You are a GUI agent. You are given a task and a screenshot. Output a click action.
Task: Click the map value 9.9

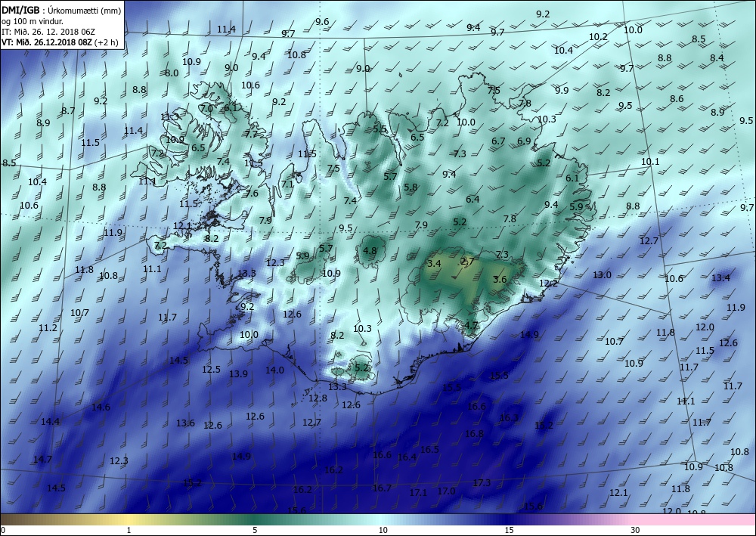[562, 90]
